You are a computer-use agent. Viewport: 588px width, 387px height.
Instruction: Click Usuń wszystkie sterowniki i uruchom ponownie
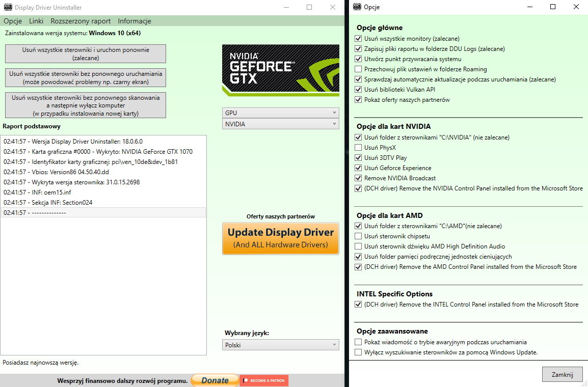pos(86,54)
